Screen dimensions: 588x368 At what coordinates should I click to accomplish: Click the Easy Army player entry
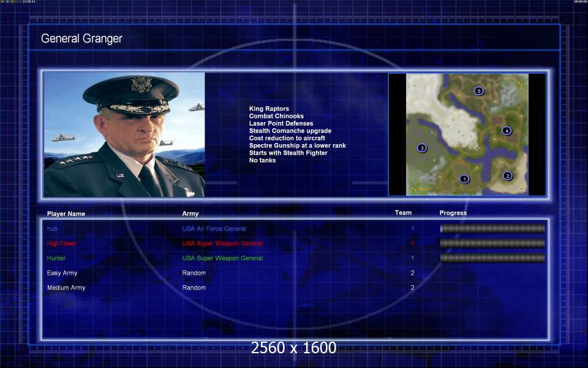pyautogui.click(x=62, y=273)
